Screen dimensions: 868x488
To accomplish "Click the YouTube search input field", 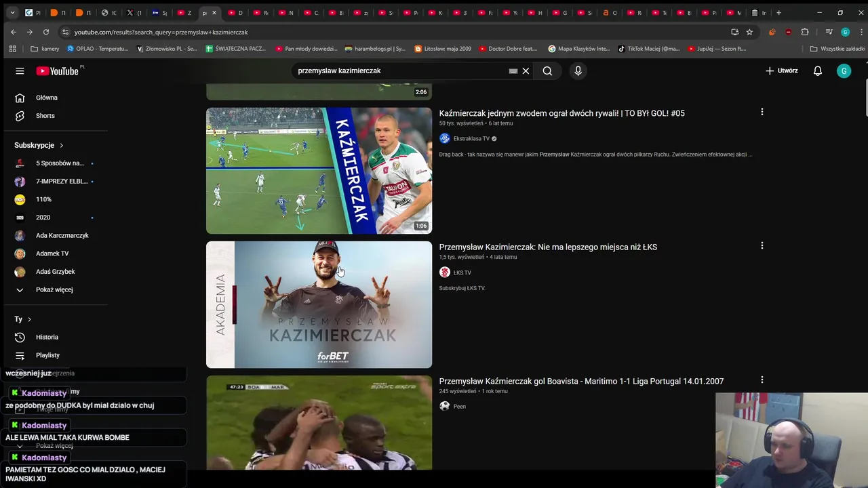I will 400,70.
